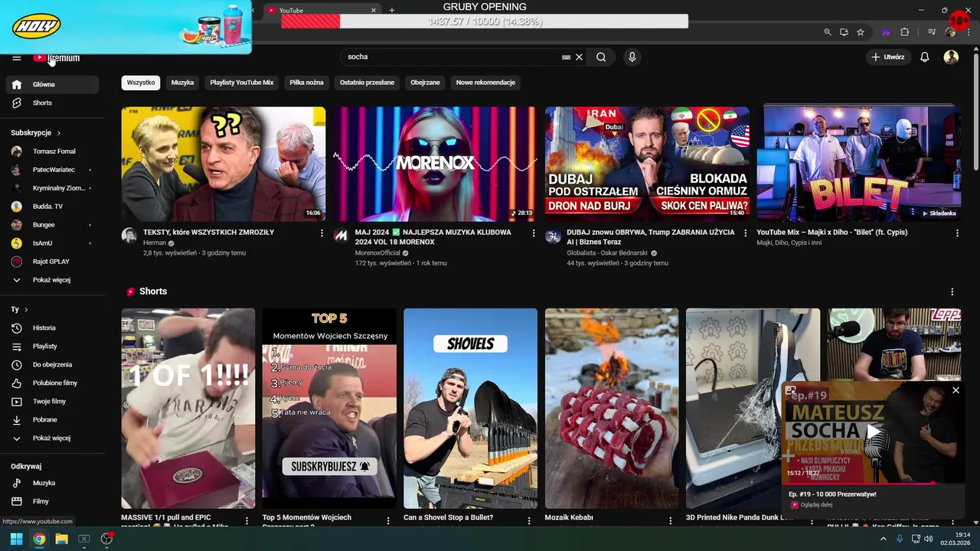Open the purple 7TV extension icon
This screenshot has height=551, width=980.
pos(887,32)
